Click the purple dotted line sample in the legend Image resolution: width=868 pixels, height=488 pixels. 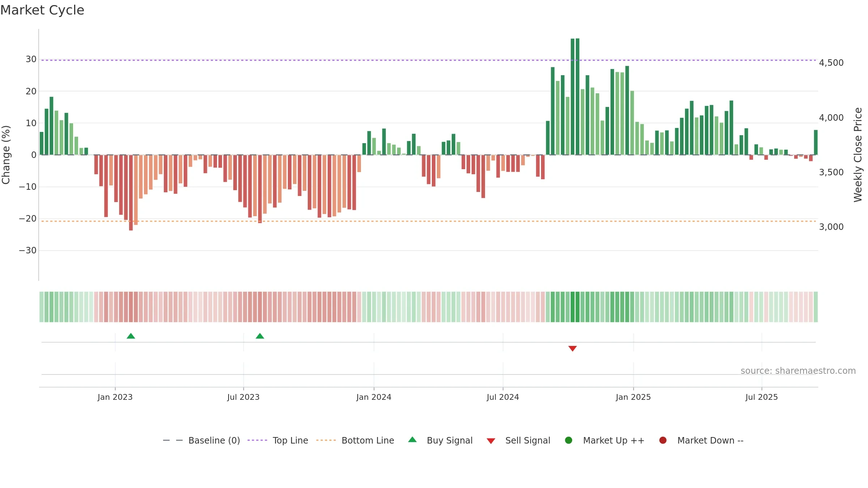coord(257,440)
